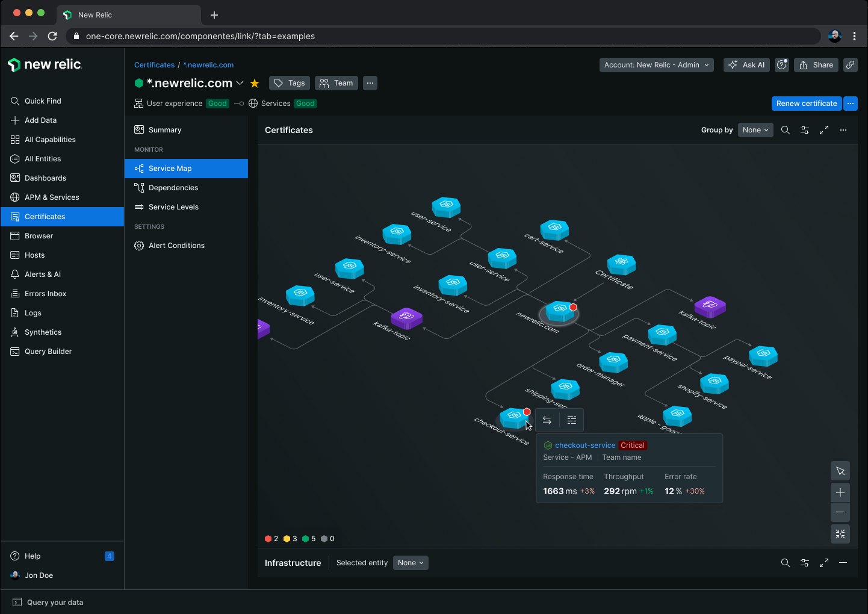Image resolution: width=868 pixels, height=614 pixels.
Task: Select Service Map in the side menu
Action: pyautogui.click(x=186, y=169)
